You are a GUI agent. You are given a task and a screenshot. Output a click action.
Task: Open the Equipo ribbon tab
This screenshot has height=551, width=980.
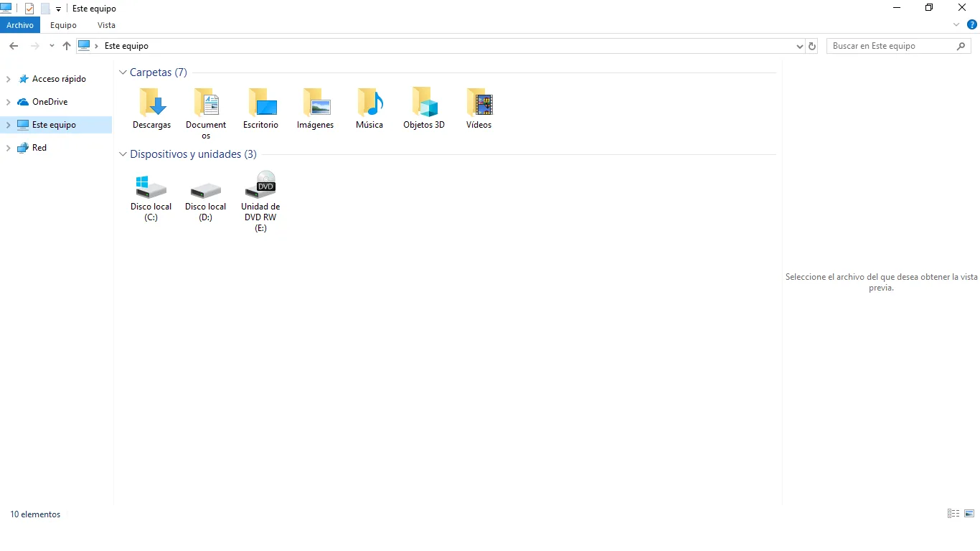[x=63, y=25]
